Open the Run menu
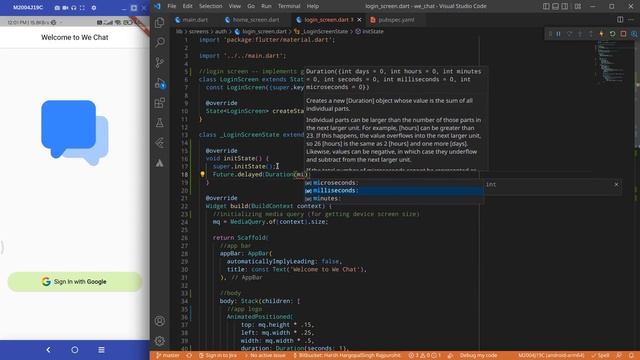640x360 pixels. (266, 6)
